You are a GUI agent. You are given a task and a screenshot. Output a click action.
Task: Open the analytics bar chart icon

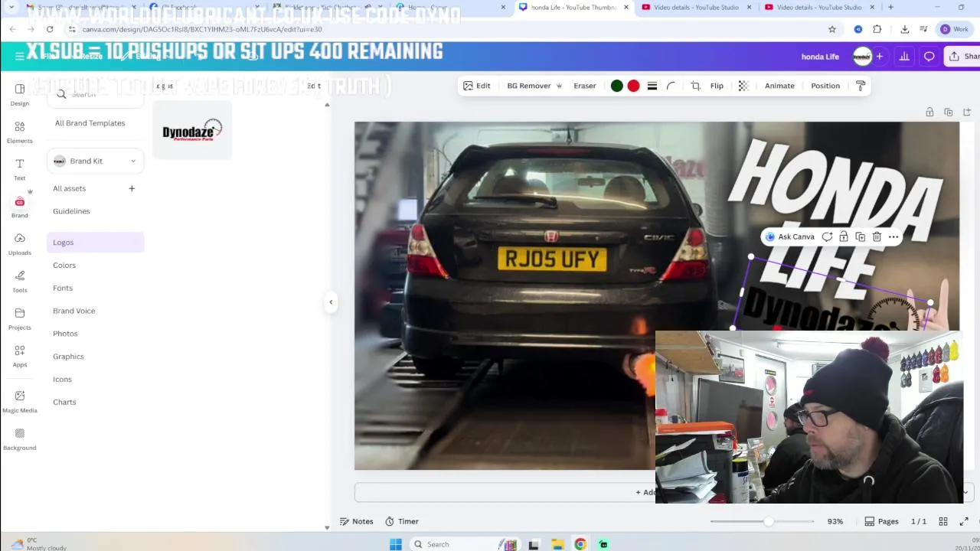904,57
